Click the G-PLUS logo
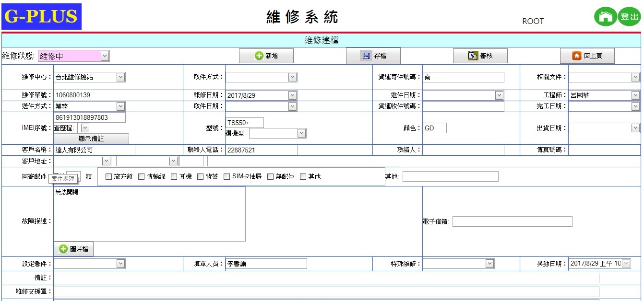 (x=41, y=16)
